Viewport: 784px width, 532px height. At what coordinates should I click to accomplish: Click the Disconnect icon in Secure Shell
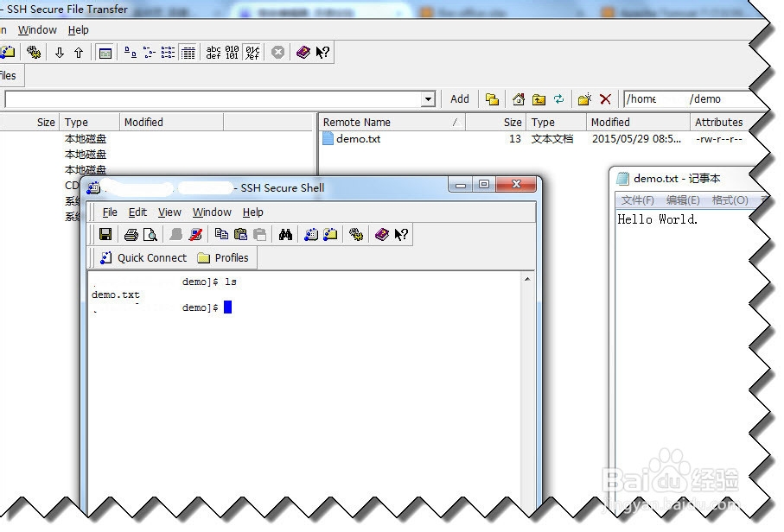[195, 234]
